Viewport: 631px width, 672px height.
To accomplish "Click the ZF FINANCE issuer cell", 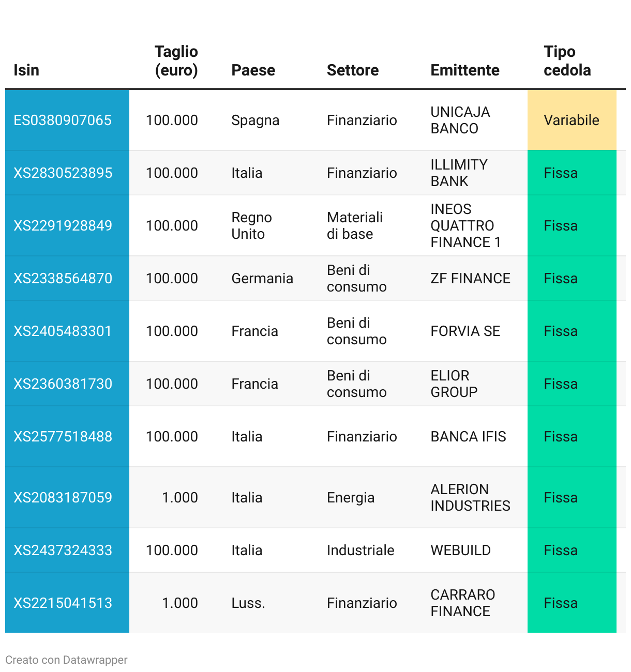I will click(x=470, y=278).
